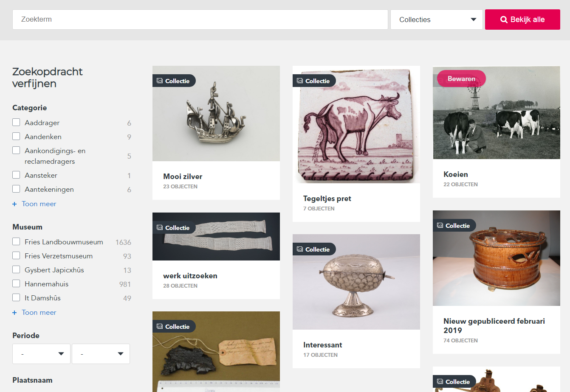Click the image icon on Interessant badge
Image resolution: width=570 pixels, height=392 pixels.
point(300,249)
